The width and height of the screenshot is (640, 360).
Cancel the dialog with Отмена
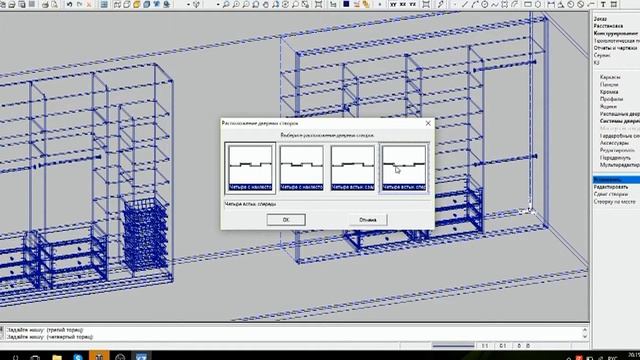(368, 220)
